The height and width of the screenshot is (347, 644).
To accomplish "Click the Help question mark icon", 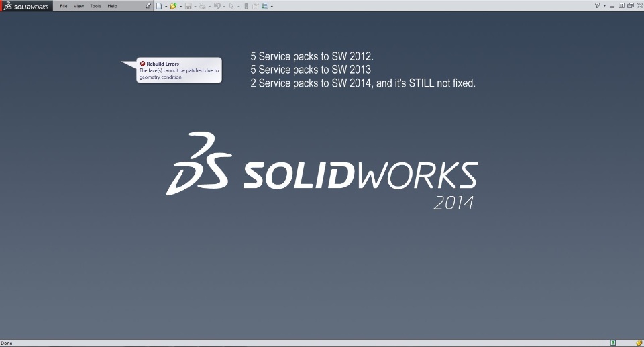I will pos(597,5).
